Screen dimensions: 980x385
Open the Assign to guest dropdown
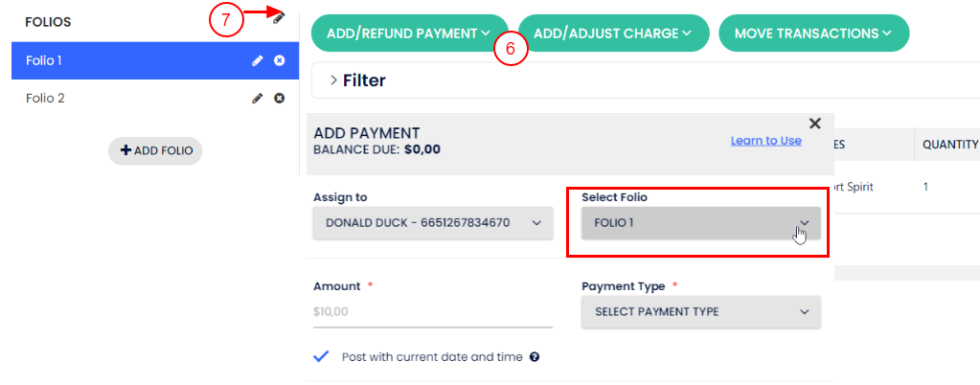tap(433, 223)
